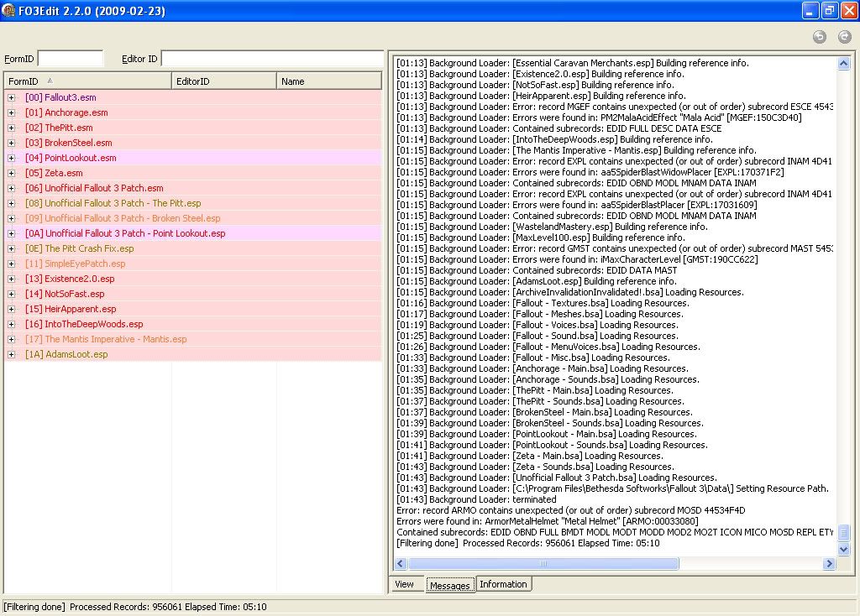The height and width of the screenshot is (616, 860).
Task: Expand the NotSoFast.esp node
Action: click(x=12, y=294)
